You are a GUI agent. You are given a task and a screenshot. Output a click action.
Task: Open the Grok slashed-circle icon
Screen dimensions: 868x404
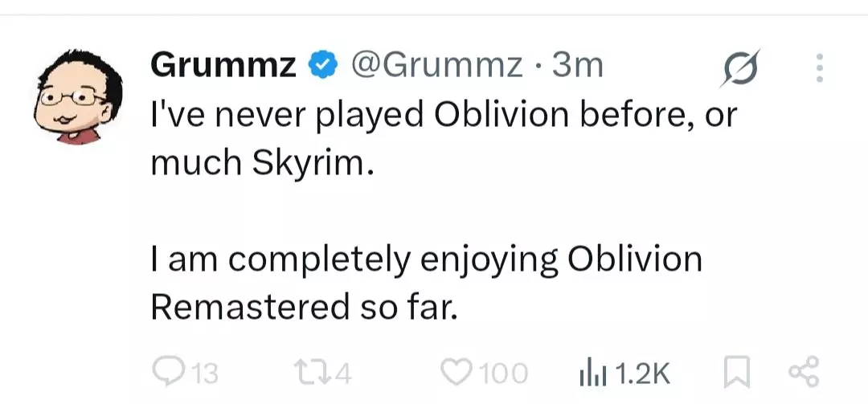tap(738, 70)
